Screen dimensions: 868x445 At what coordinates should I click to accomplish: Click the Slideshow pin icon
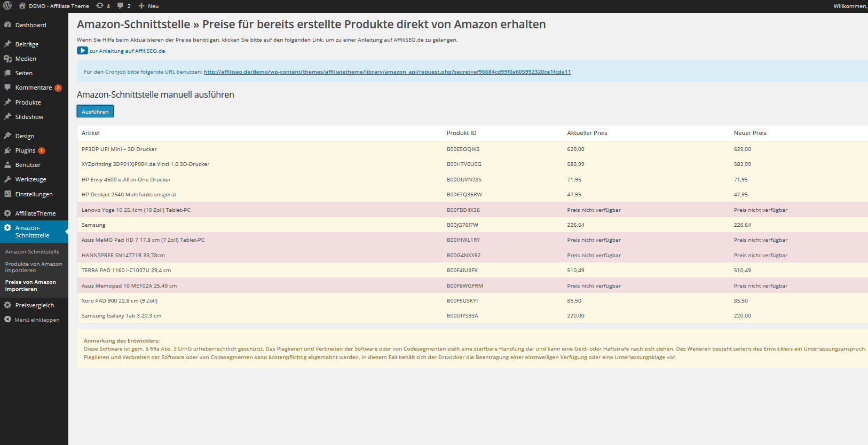coord(7,116)
